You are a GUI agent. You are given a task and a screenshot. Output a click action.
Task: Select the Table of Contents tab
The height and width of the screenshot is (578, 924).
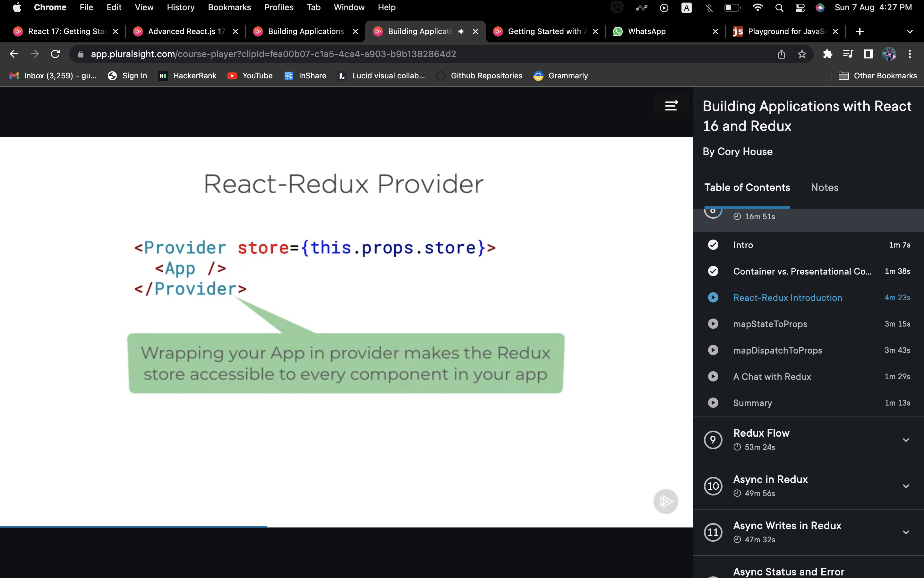pos(747,187)
